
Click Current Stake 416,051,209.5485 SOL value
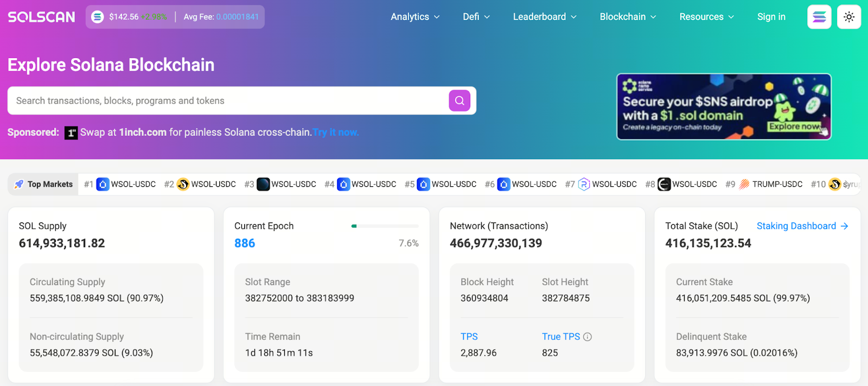(743, 298)
